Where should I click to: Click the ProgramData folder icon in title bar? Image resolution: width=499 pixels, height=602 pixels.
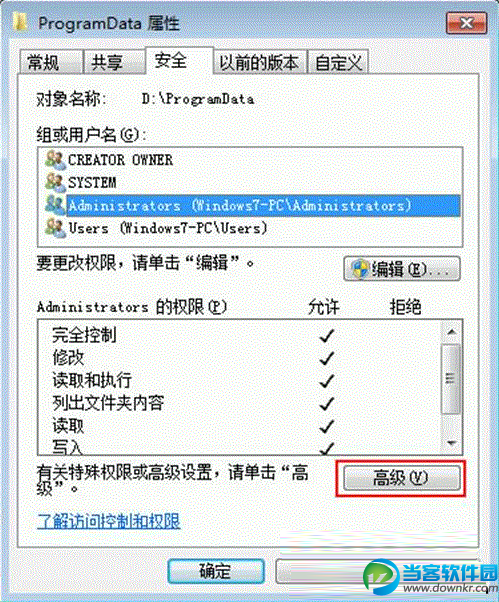click(20, 22)
